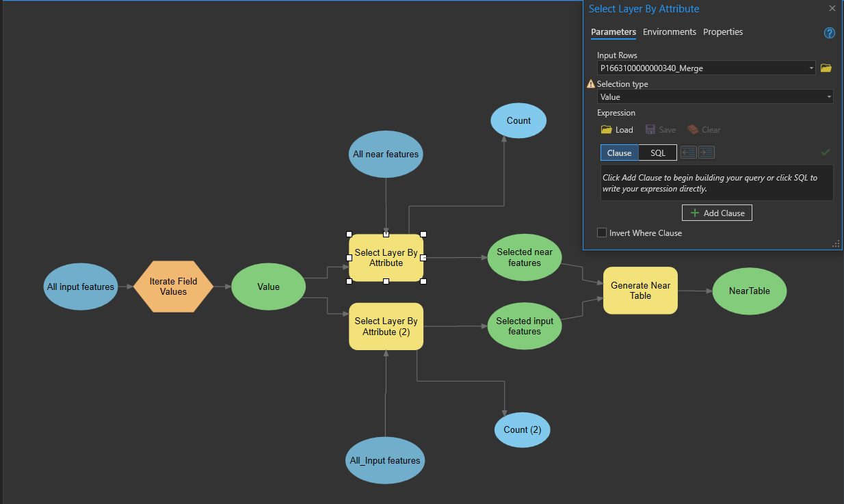Close the Select Layer By Attribute pane

(832, 9)
